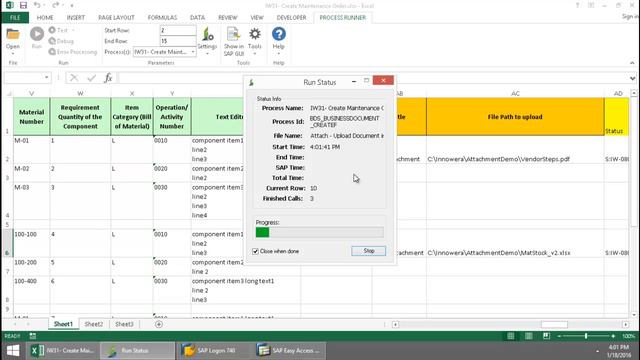The image size is (640, 360).
Task: Open the FILE tab
Action: [x=15, y=18]
